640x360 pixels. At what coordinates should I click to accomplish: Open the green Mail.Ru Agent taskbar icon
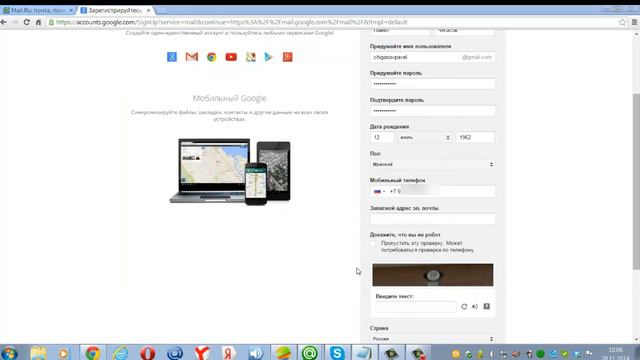pyautogui.click(x=310, y=353)
